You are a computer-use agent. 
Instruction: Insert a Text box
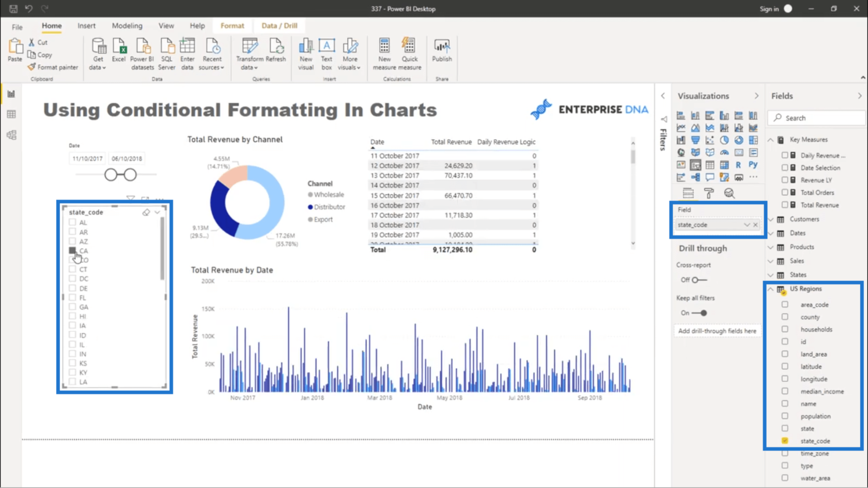point(327,54)
